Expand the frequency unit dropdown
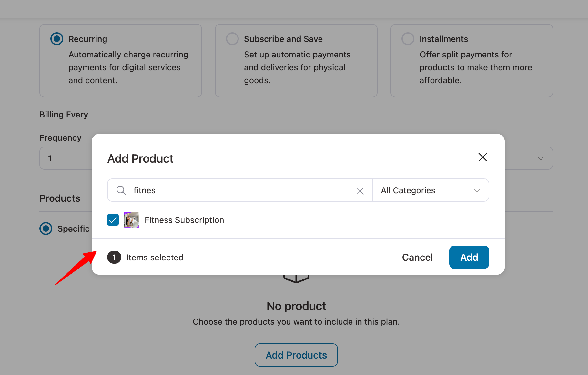The image size is (588, 375). coord(541,158)
